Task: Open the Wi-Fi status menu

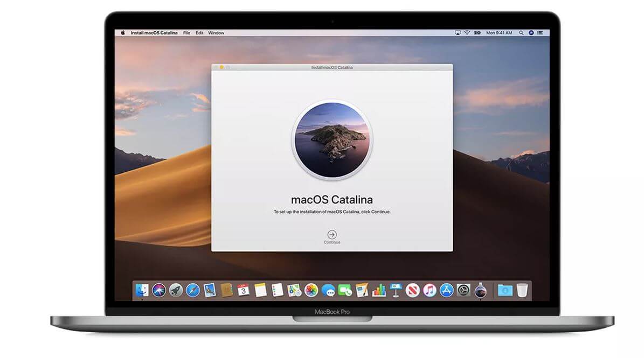Action: click(467, 33)
